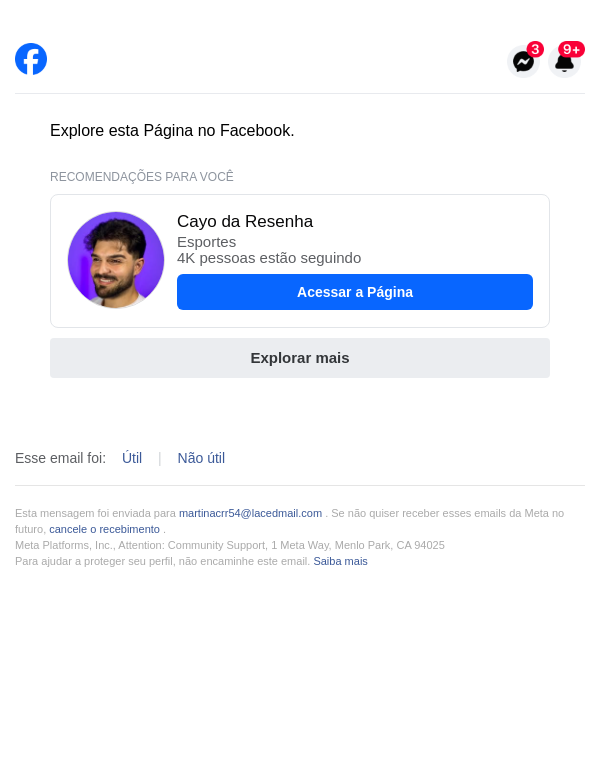Image resolution: width=600 pixels, height=768 pixels.
Task: Open the Cayo da Resenha page title
Action: pyautogui.click(x=245, y=222)
